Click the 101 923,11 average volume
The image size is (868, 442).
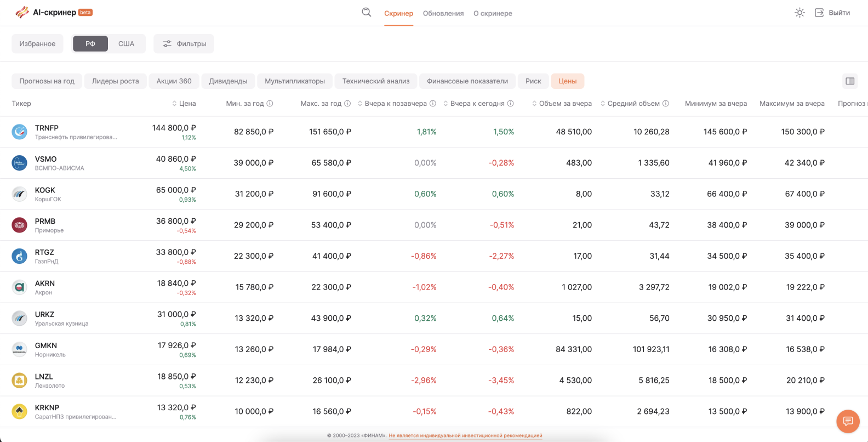pos(651,349)
